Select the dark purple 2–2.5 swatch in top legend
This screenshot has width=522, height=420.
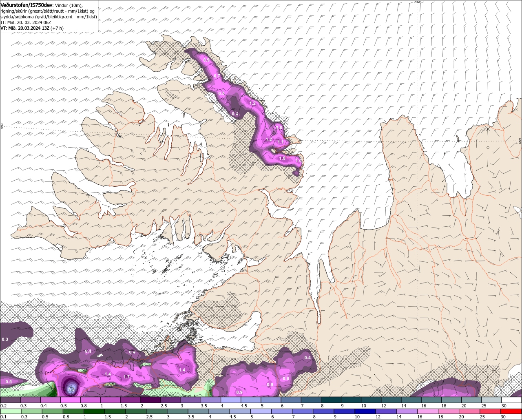(x=150, y=400)
